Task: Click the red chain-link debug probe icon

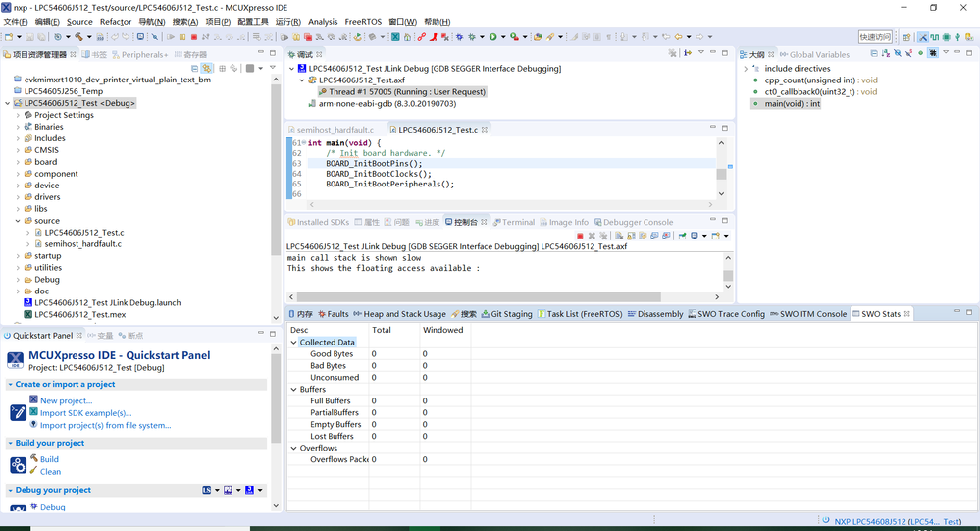Action: pos(421,37)
